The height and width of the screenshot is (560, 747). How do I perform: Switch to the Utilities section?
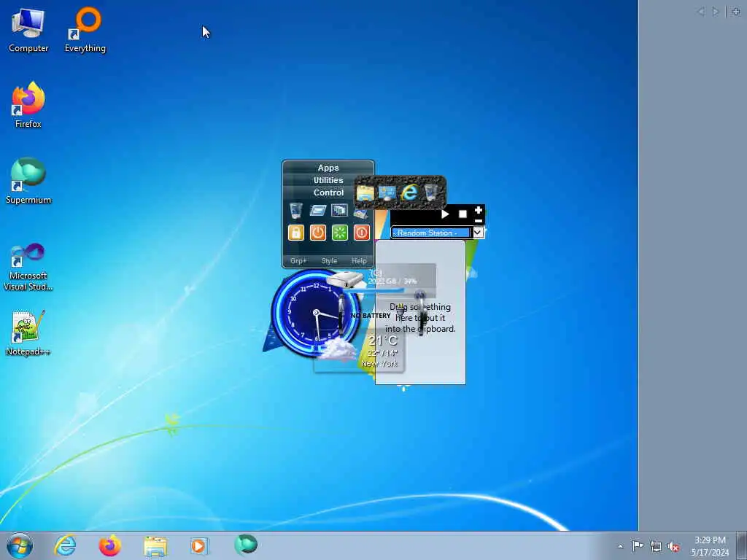(328, 181)
